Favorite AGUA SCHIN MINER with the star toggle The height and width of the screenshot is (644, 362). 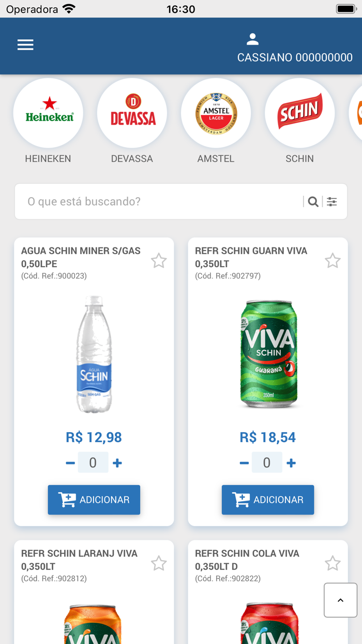[x=159, y=260]
